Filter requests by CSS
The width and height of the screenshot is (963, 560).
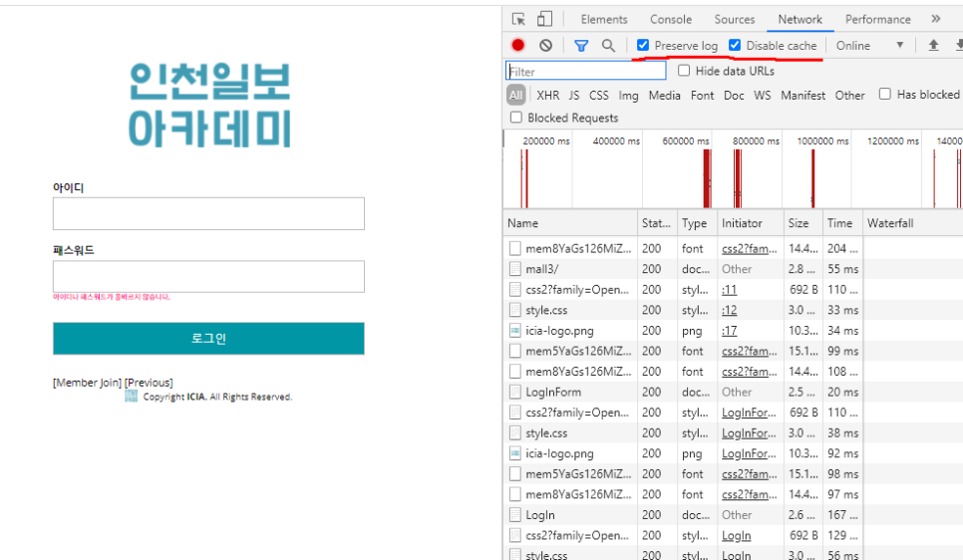pos(599,96)
